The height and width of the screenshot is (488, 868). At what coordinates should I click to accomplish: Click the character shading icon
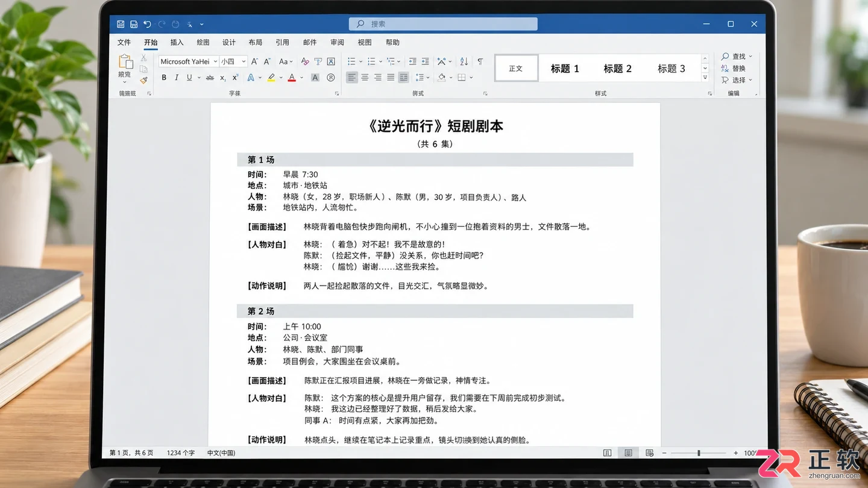(x=315, y=78)
